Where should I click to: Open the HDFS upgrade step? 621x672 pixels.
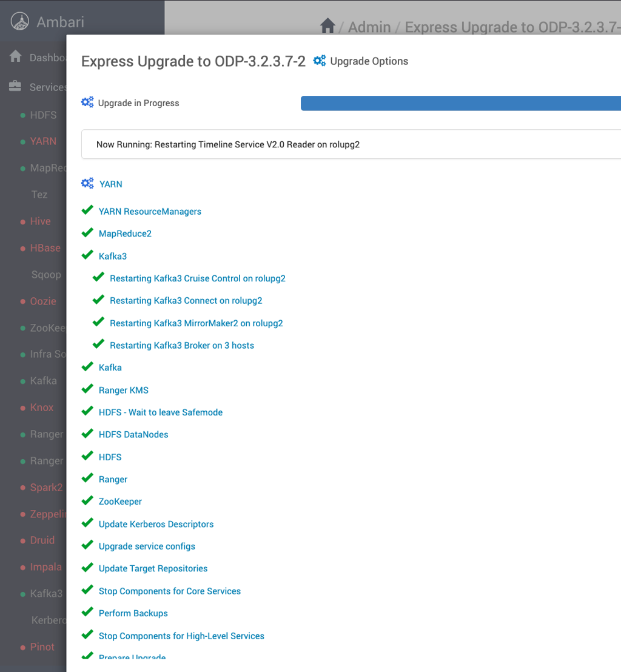[x=110, y=457]
